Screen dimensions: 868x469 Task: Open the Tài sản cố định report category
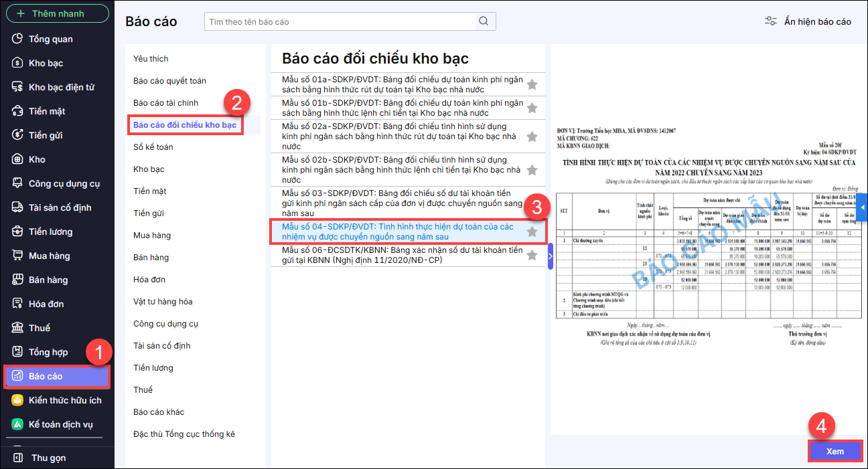click(x=161, y=346)
